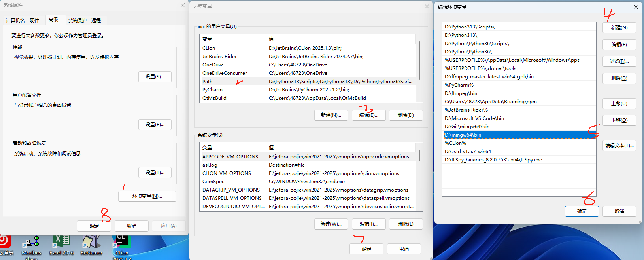This screenshot has height=260, width=644.
Task: Select the OneDriveConsumer variable row
Action: [308, 73]
